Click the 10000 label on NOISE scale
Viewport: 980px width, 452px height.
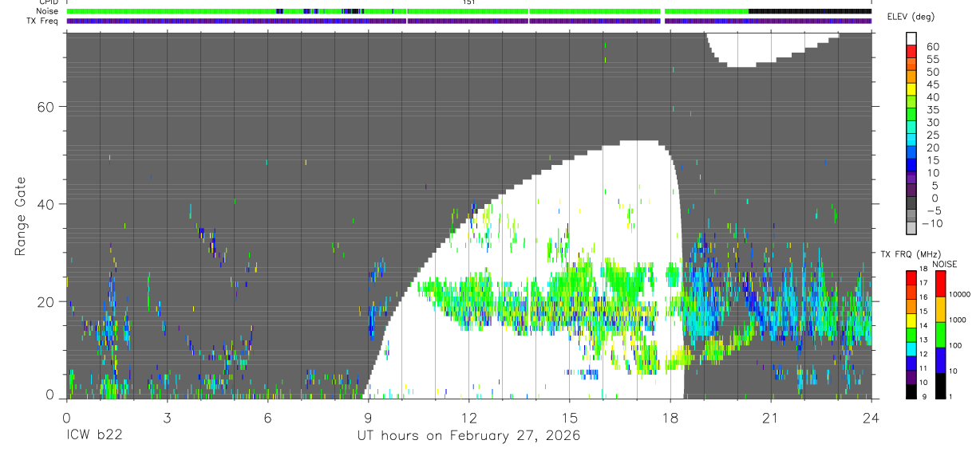(958, 295)
